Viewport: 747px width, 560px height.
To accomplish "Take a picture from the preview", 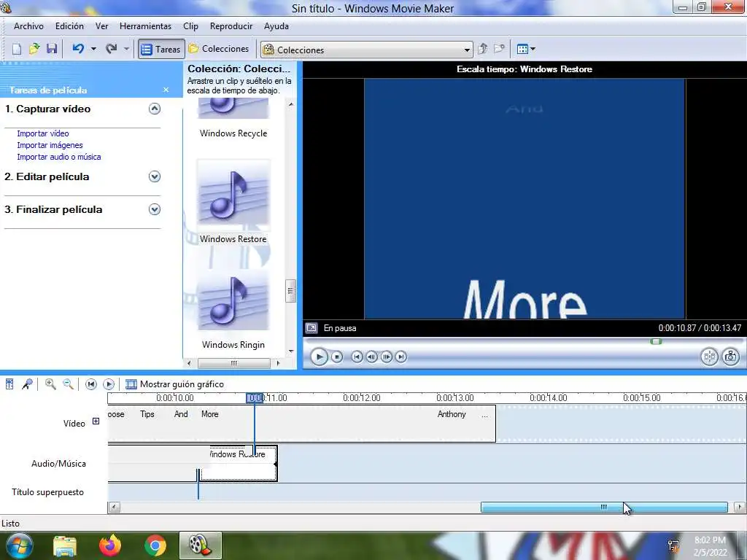I will point(730,357).
